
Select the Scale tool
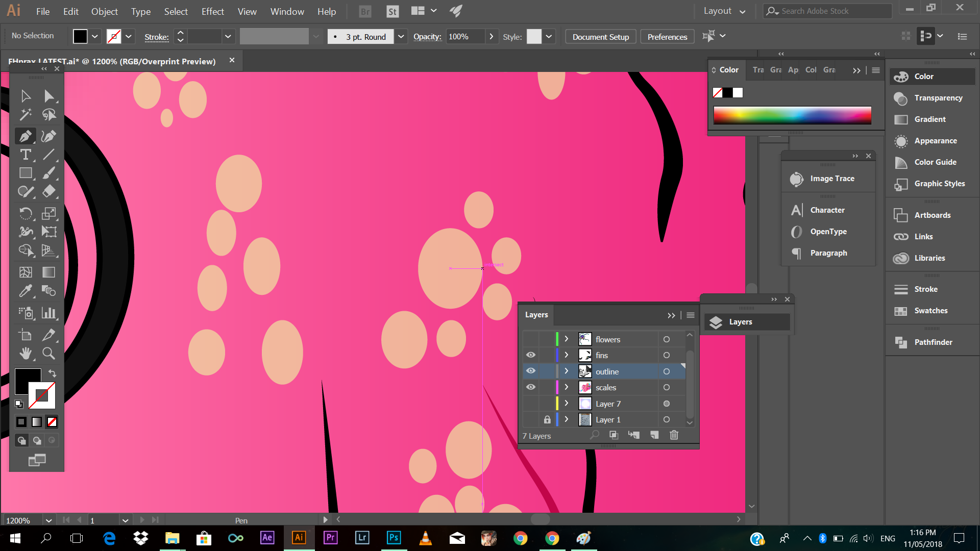(x=49, y=213)
